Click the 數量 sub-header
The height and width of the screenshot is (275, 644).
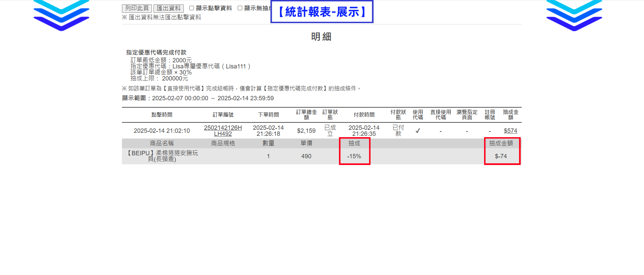268,143
